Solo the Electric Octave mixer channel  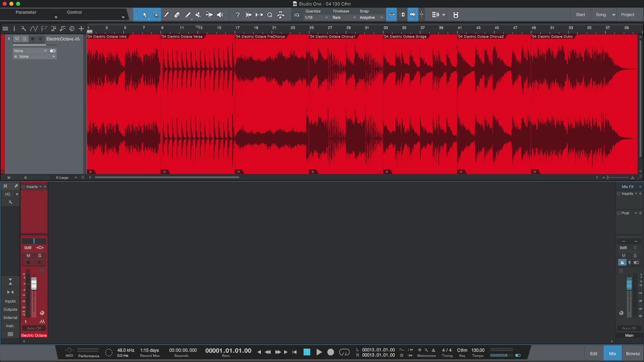click(x=40, y=255)
